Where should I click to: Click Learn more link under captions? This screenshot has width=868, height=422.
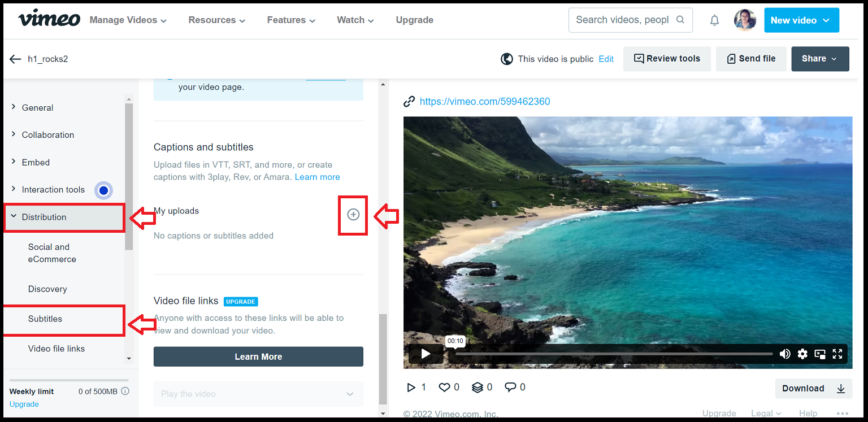[318, 177]
